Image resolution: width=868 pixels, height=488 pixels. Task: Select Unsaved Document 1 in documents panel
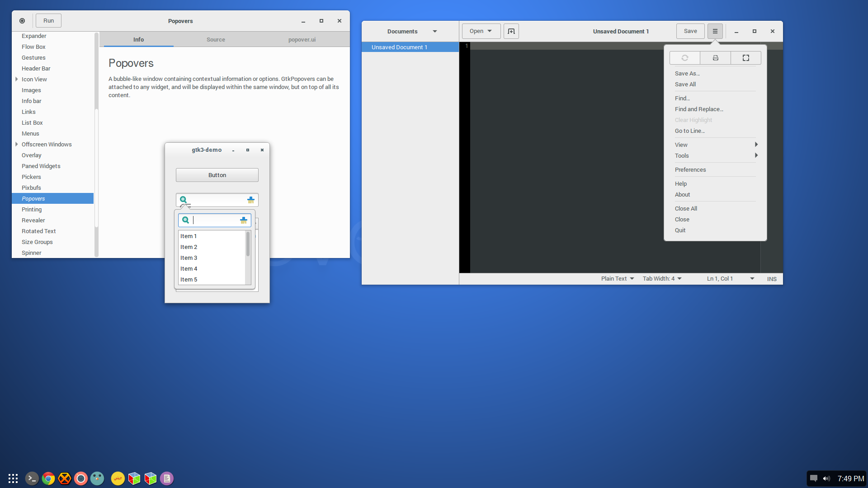pyautogui.click(x=410, y=47)
